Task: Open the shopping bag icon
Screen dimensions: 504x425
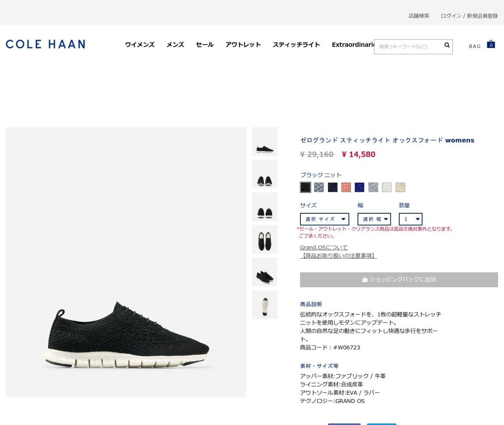Action: [491, 44]
